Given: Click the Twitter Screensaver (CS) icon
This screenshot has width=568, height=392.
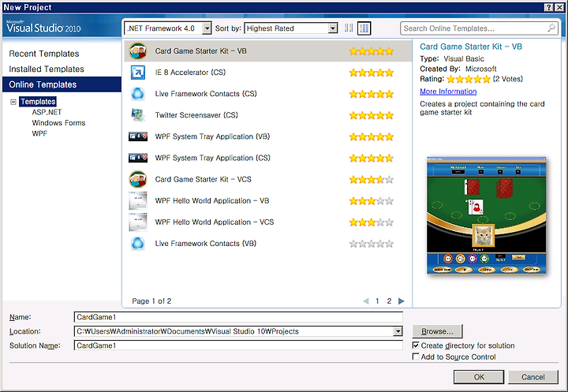Looking at the screenshot, I should click(138, 115).
